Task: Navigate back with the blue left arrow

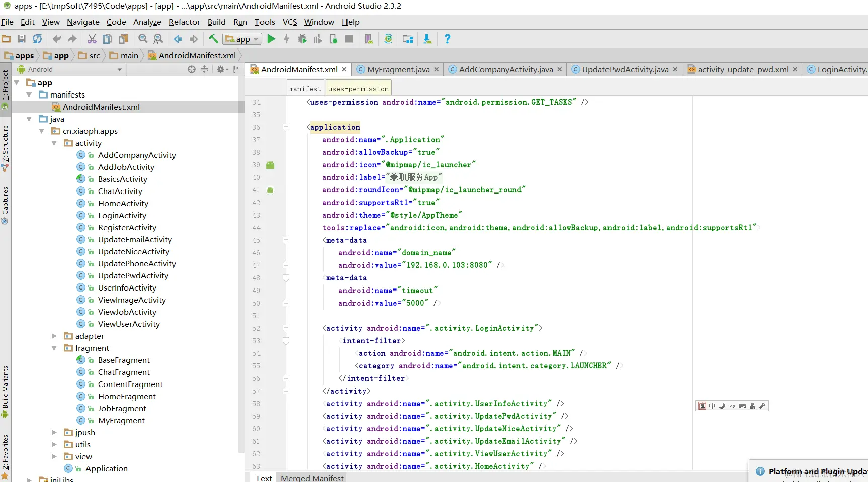Action: [178, 39]
